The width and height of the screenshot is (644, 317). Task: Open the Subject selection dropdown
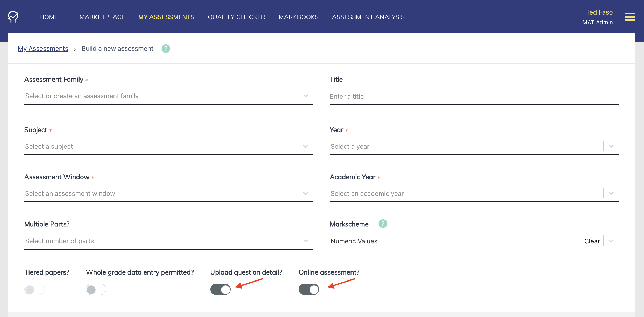[x=306, y=146]
